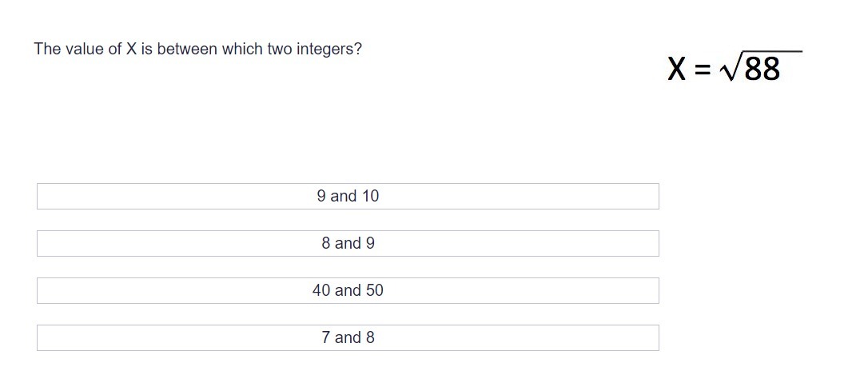The width and height of the screenshot is (868, 375).
Task: Choose the answer 9 and 10
Action: coord(348,196)
